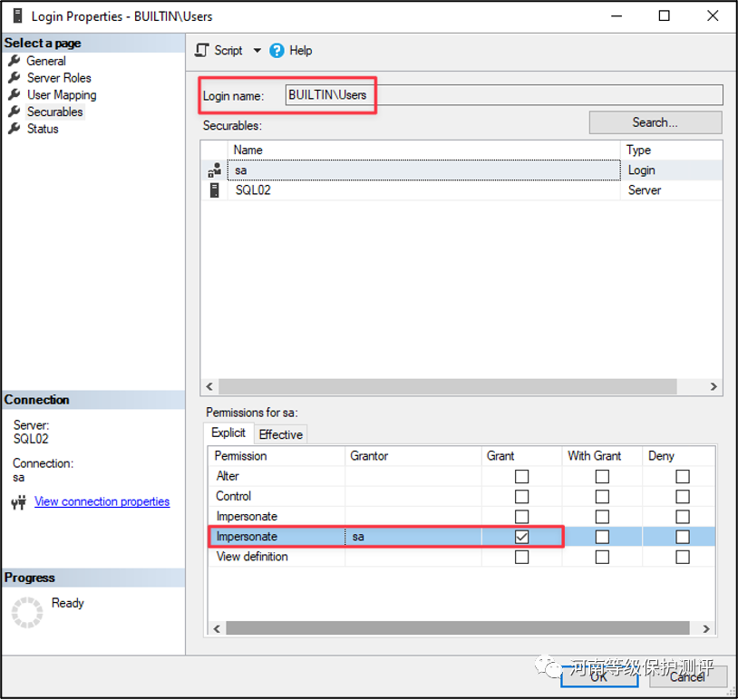
Task: Expand the Script dropdown arrow
Action: [257, 51]
